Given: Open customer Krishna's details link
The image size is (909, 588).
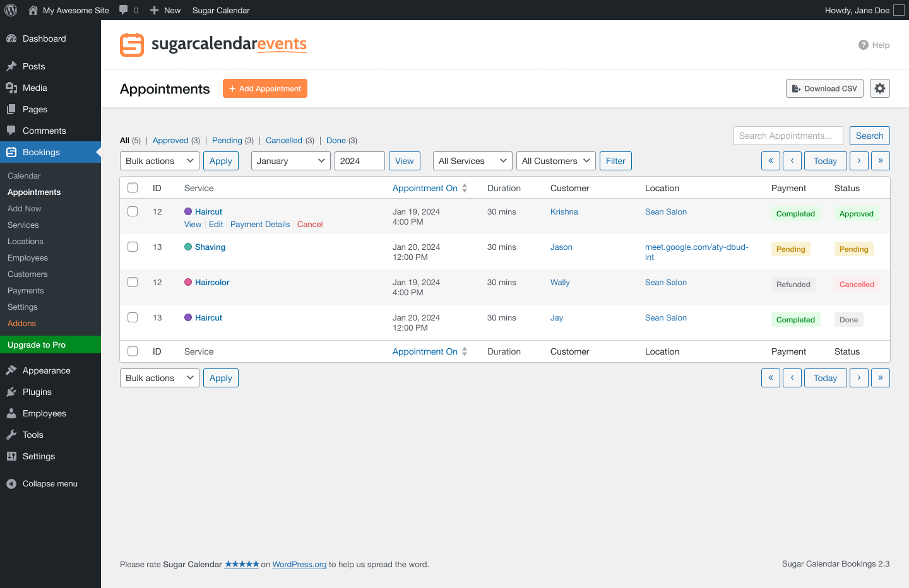Looking at the screenshot, I should tap(564, 211).
